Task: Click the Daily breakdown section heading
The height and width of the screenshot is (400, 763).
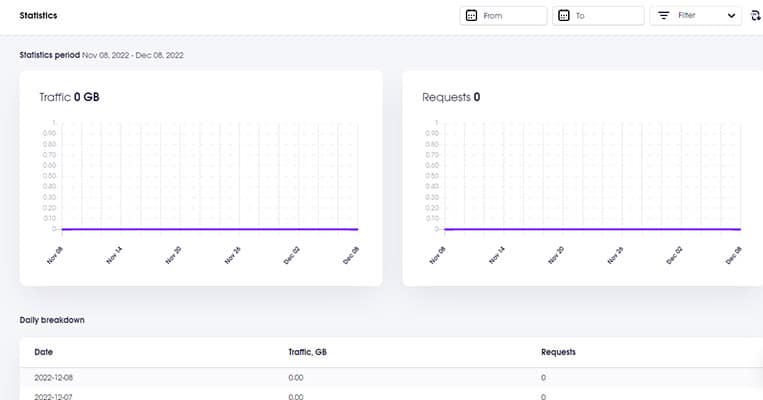Action: (51, 319)
